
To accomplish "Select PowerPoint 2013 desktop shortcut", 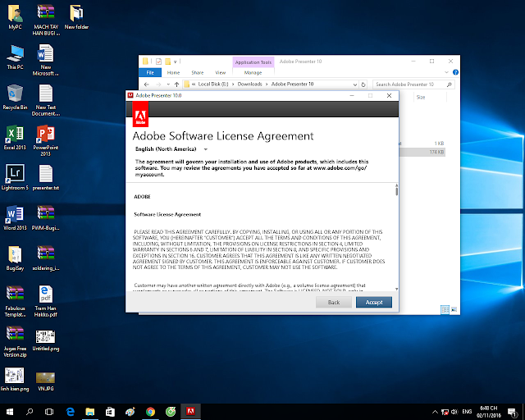I will point(46,140).
